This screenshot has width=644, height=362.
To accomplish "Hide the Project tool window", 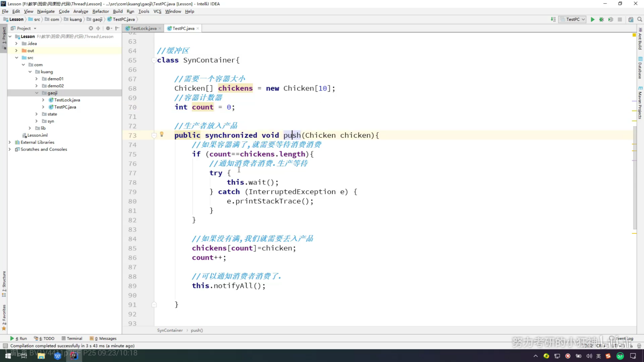I will (117, 28).
